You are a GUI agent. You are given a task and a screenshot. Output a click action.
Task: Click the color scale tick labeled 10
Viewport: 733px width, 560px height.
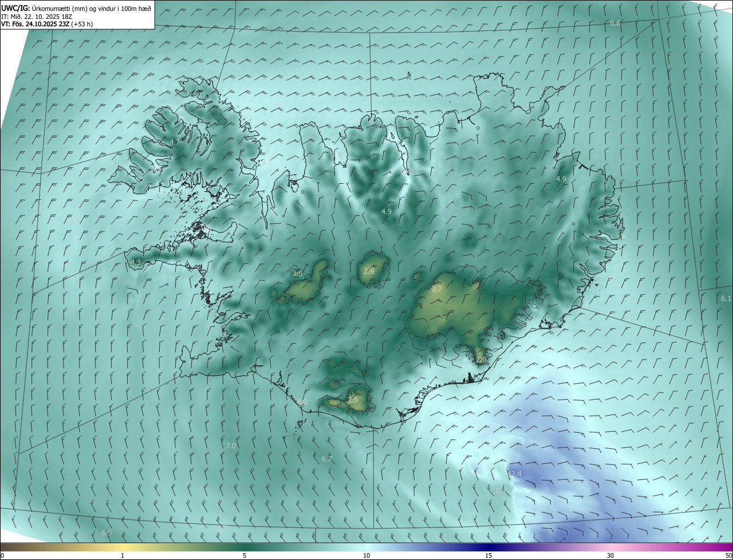[366, 555]
